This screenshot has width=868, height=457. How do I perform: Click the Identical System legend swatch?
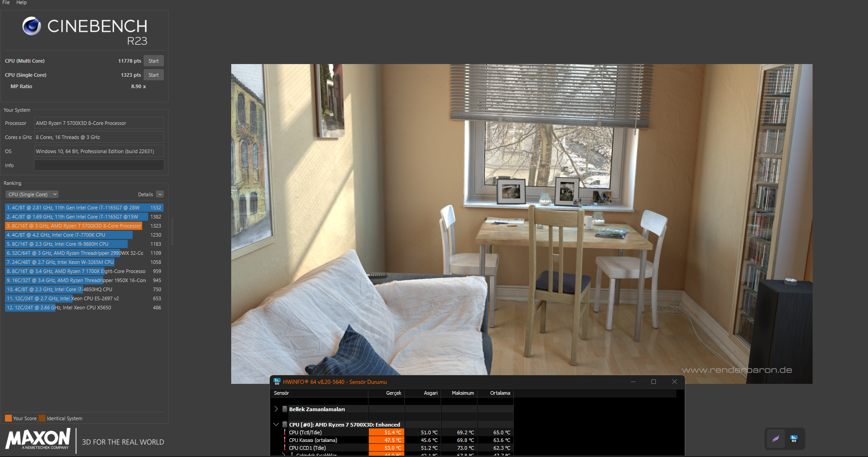tap(42, 418)
